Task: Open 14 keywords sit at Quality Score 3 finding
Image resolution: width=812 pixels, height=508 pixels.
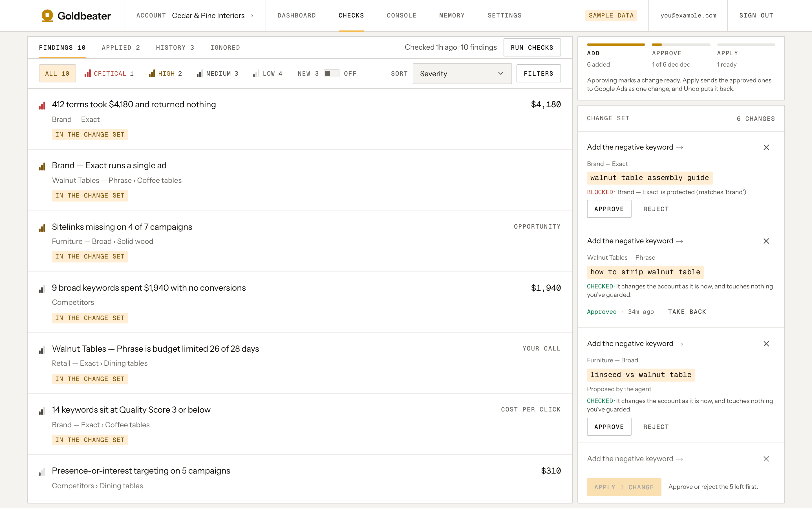Action: (131, 410)
